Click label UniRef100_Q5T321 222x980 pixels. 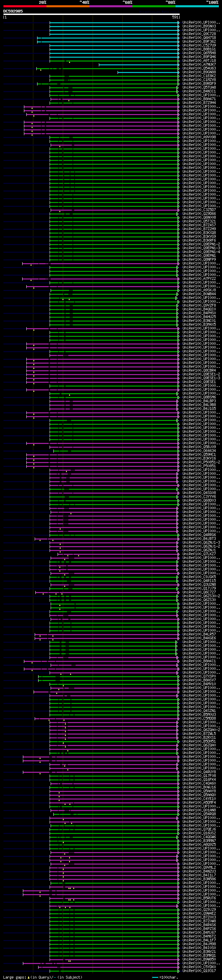(x=199, y=221)
